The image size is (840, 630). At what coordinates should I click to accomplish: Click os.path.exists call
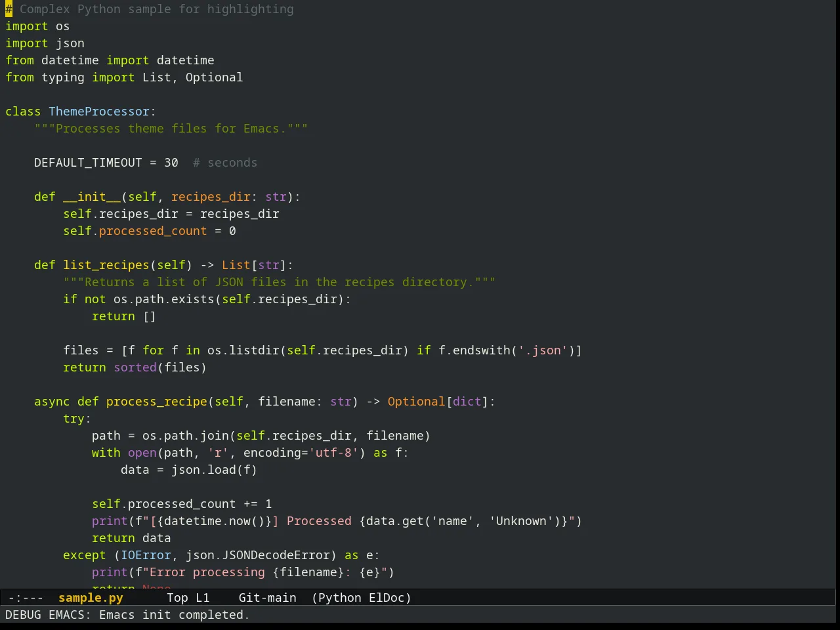pyautogui.click(x=163, y=299)
